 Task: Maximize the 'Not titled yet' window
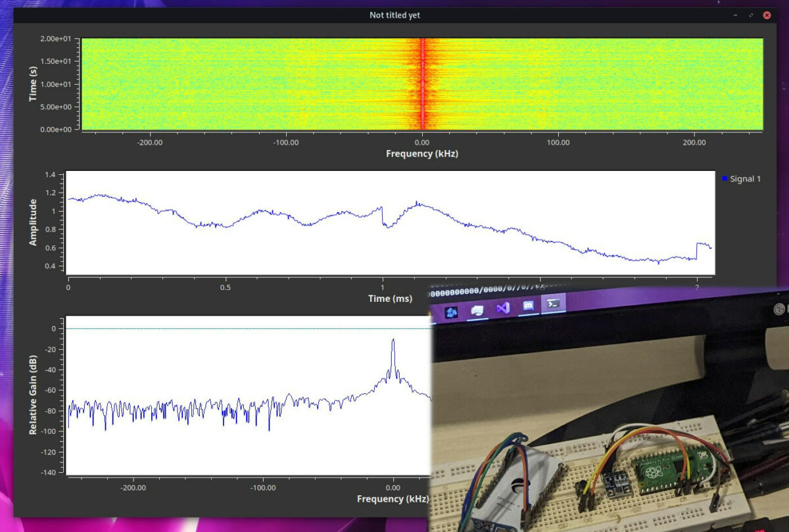pyautogui.click(x=751, y=15)
